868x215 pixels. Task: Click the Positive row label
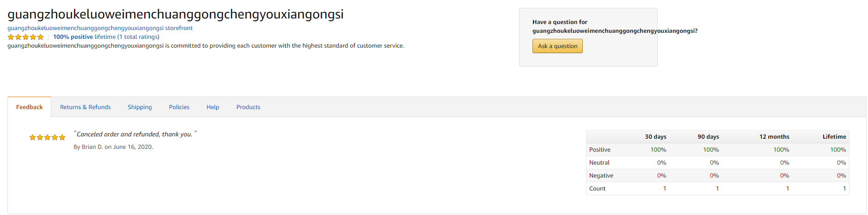(x=599, y=150)
